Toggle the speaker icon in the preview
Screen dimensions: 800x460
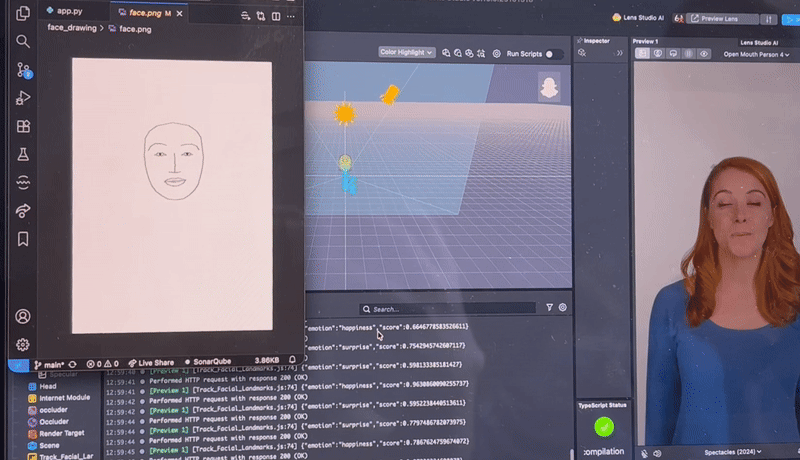point(657,453)
